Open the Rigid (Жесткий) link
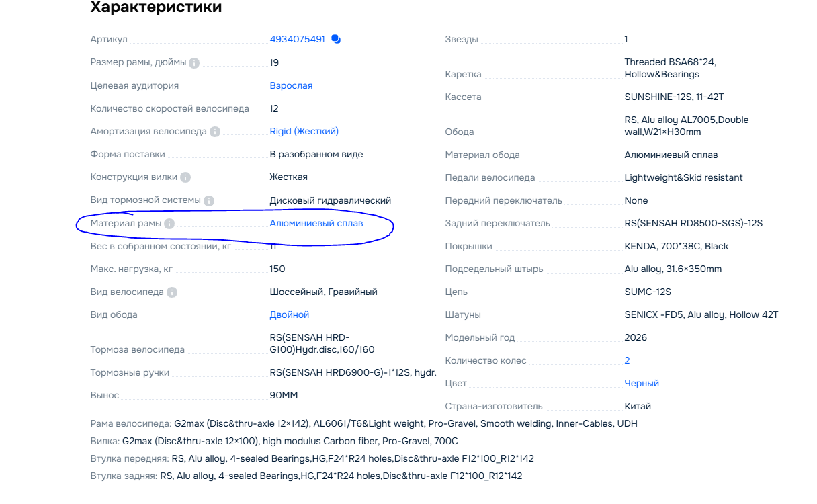The height and width of the screenshot is (504, 817). click(x=304, y=132)
